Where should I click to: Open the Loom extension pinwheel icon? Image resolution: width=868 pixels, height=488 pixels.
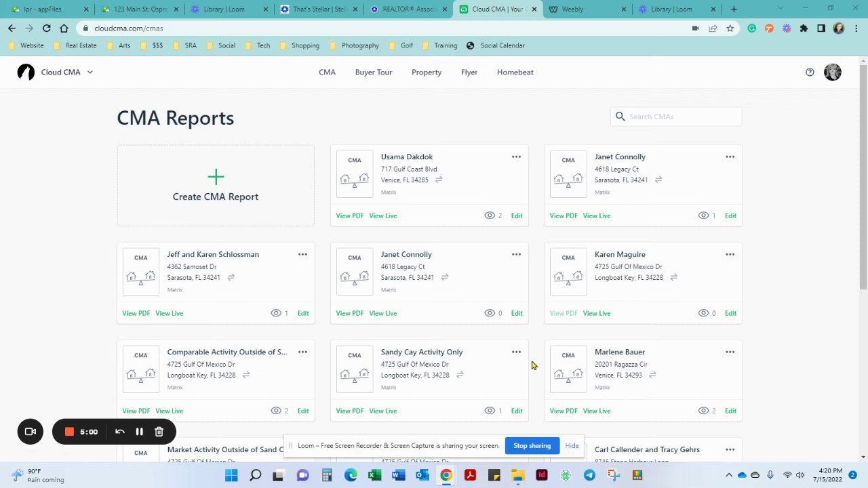pyautogui.click(x=787, y=28)
